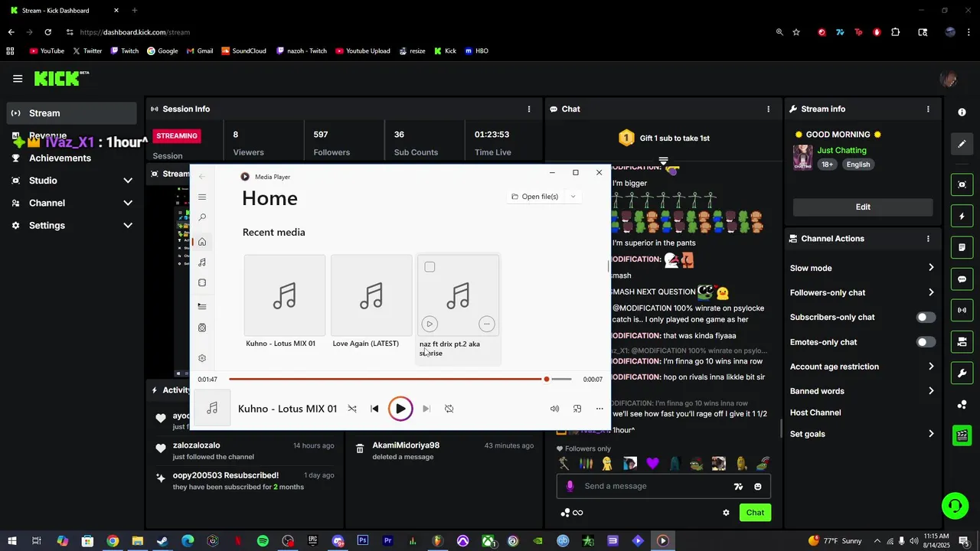Click Host Channel action
The image size is (980, 551).
pyautogui.click(x=815, y=412)
